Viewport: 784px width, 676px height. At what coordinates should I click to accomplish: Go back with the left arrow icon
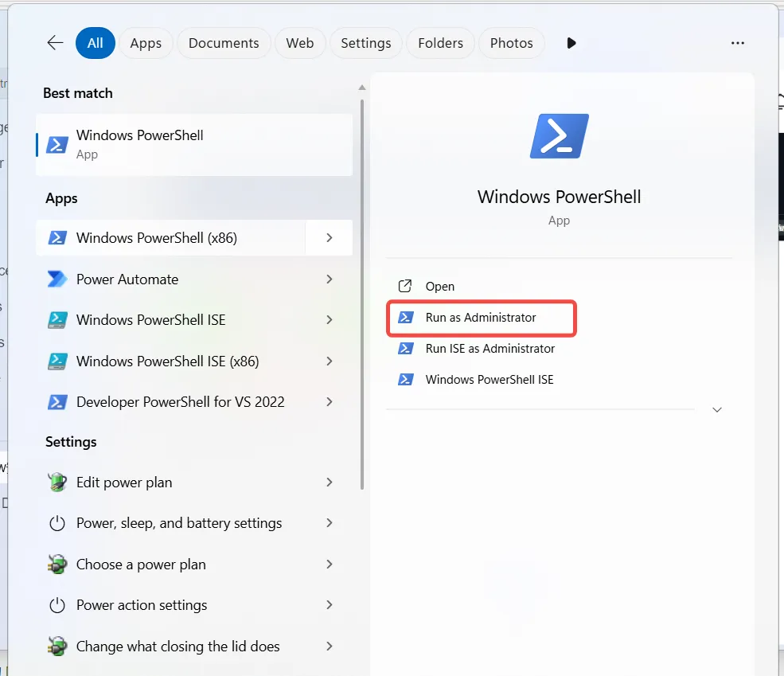(x=55, y=43)
